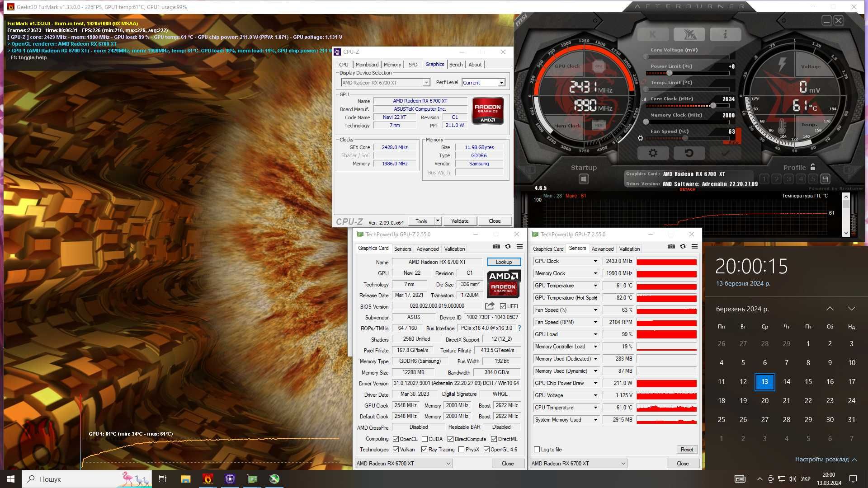Open the device dropdown in GPU-Z Graphics Card window
Image resolution: width=868 pixels, height=488 pixels.
[403, 464]
